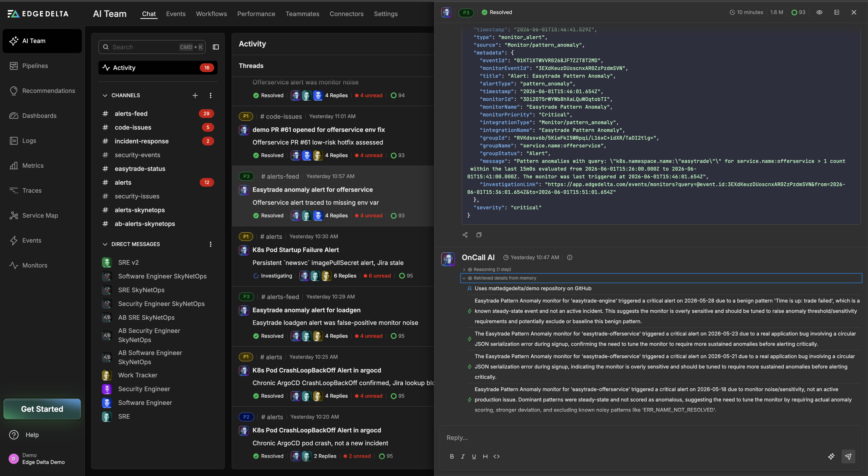Collapse the Channels section
868x476 pixels.
[105, 95]
